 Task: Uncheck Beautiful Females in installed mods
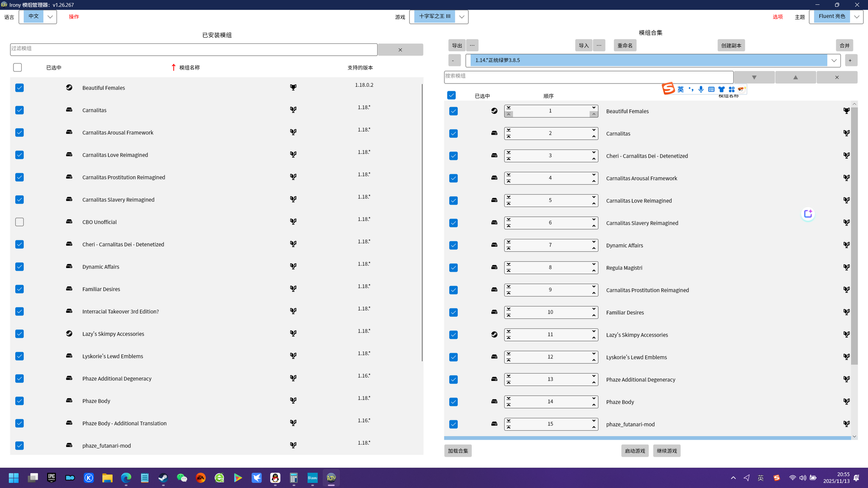19,88
